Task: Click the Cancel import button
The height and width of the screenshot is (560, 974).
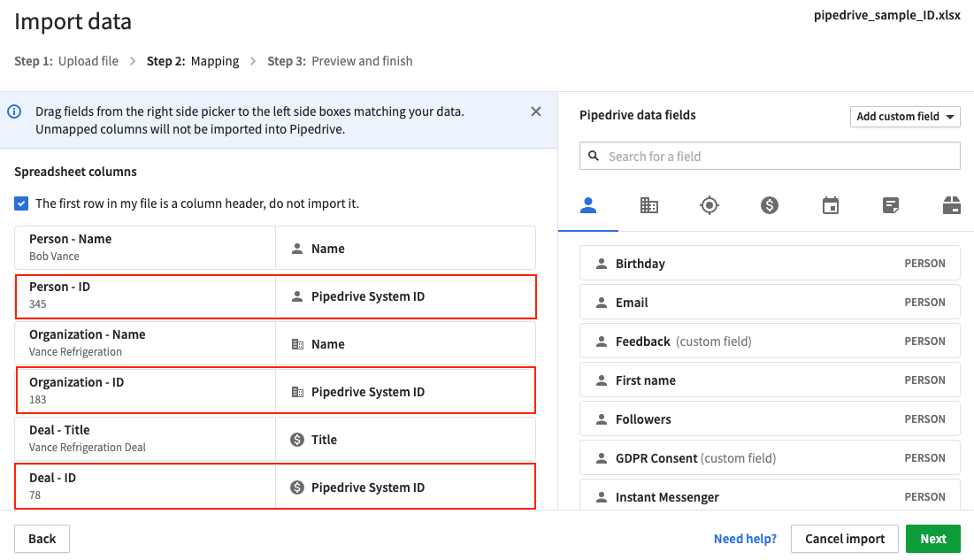Action: 845,539
